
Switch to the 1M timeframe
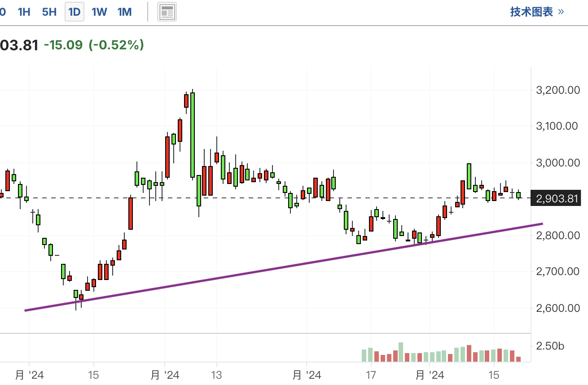pyautogui.click(x=124, y=12)
